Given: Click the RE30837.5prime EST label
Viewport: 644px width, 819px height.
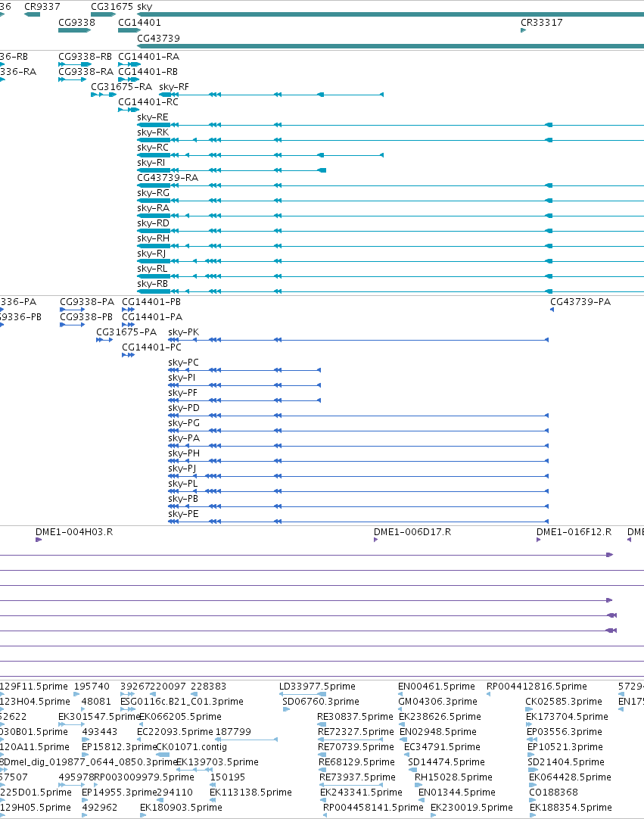Looking at the screenshot, I should click(355, 716).
